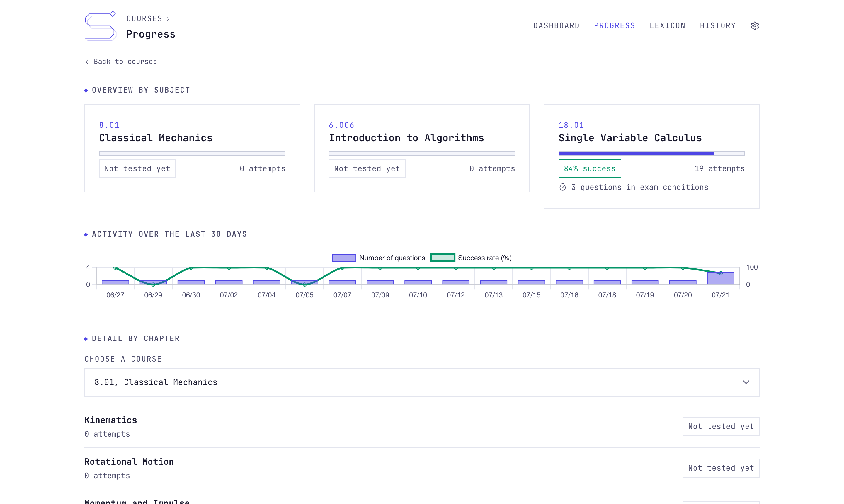Open settings via the gear icon

click(755, 26)
